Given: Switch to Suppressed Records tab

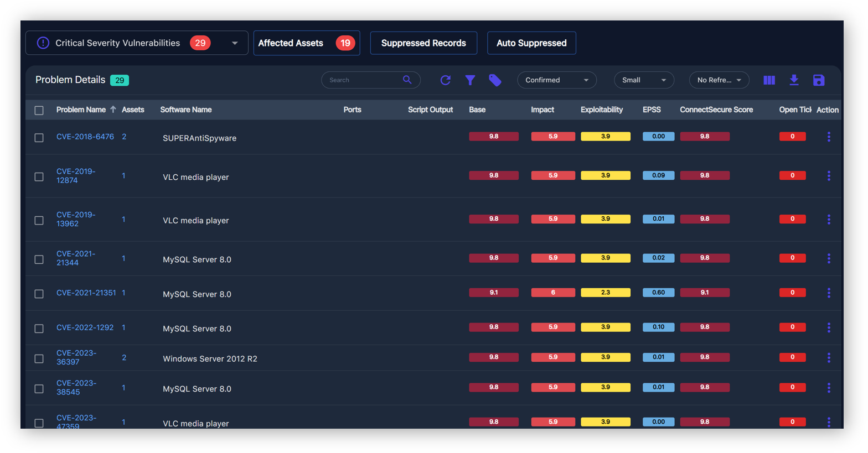Looking at the screenshot, I should click(x=423, y=43).
